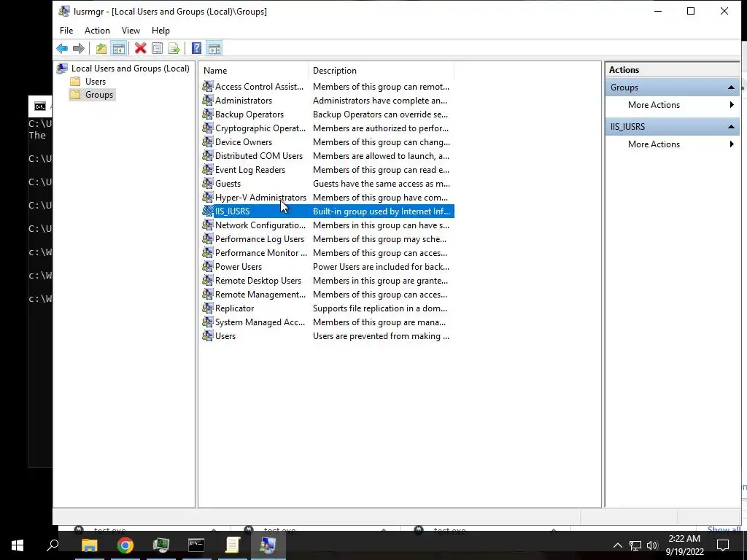Click the network tray icon
Viewport: 747px width, 560px height.
click(635, 545)
